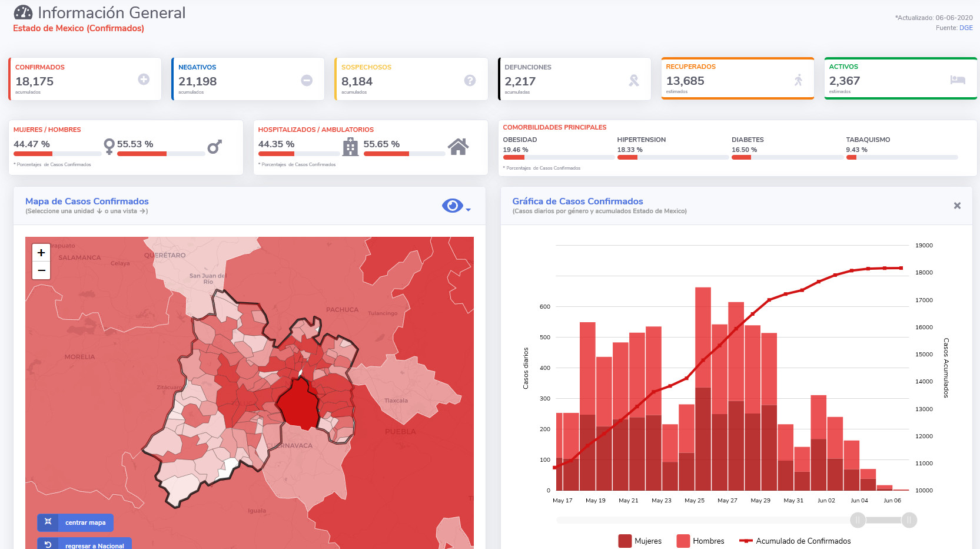Click the Pachuca label on the map

point(342,309)
